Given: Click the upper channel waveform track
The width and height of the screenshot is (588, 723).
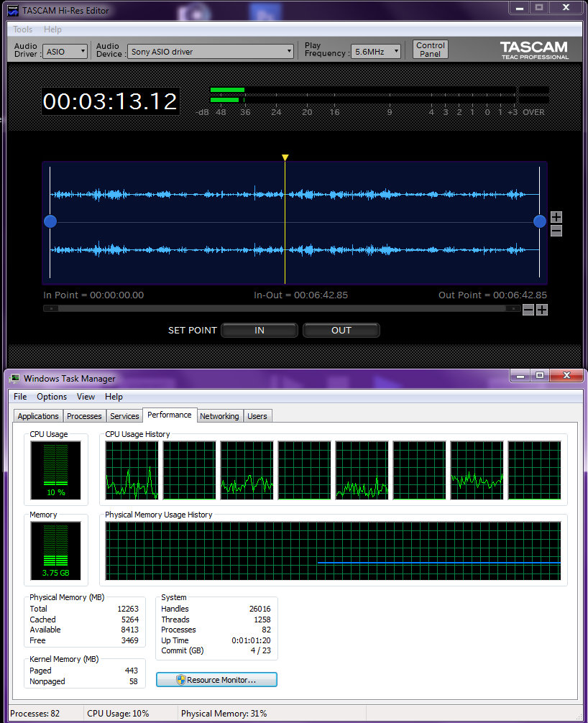Looking at the screenshot, I should (x=294, y=194).
